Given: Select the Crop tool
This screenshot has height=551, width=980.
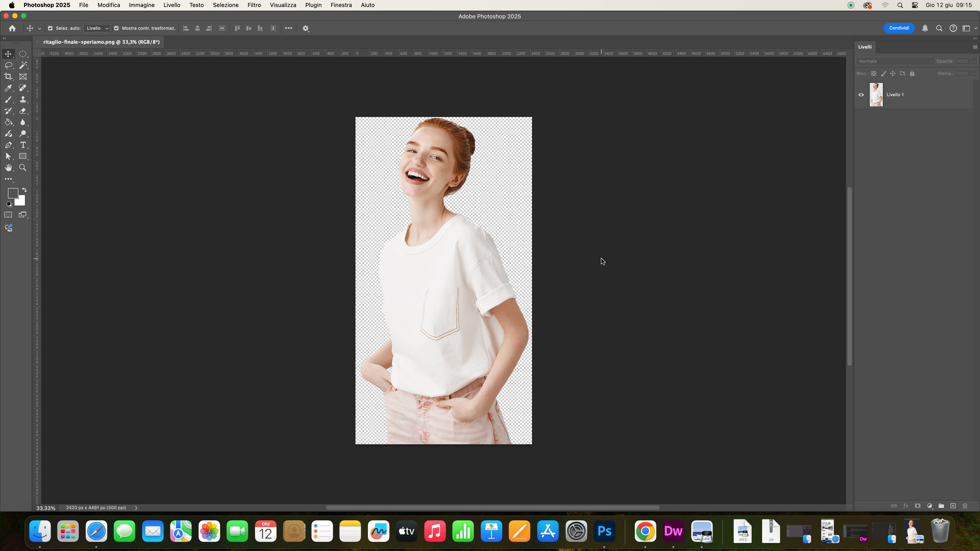Looking at the screenshot, I should 8,77.
